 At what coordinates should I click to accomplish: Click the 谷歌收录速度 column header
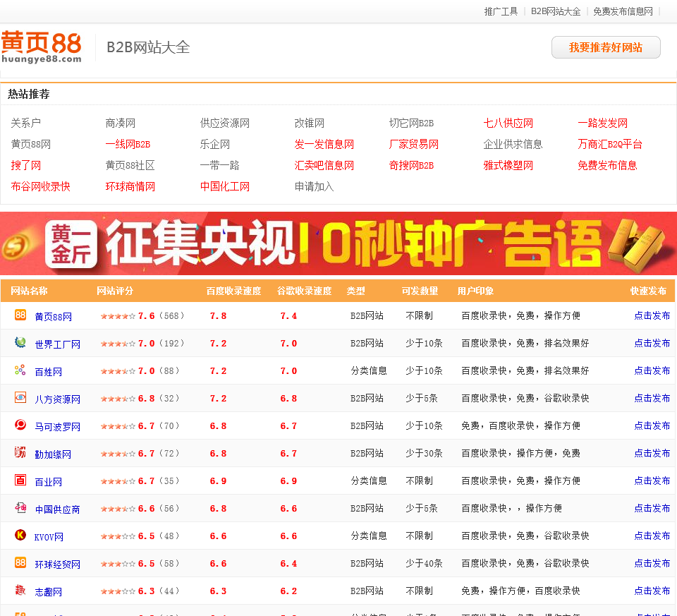point(305,291)
